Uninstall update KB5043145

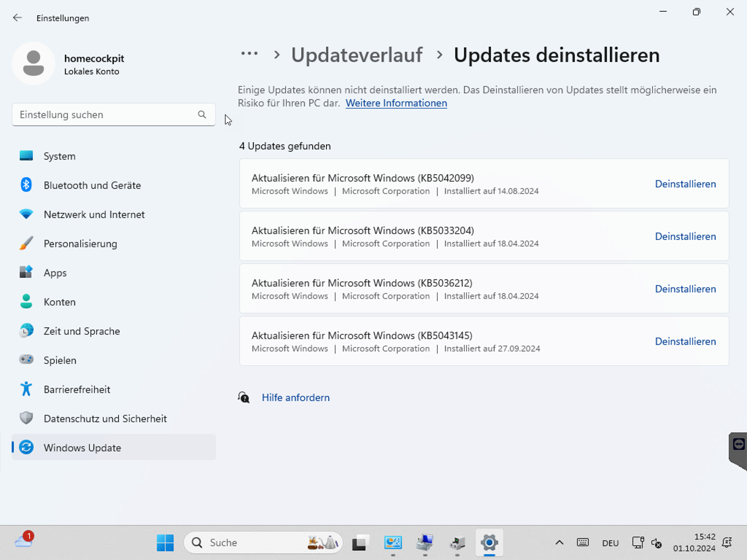pyautogui.click(x=685, y=341)
